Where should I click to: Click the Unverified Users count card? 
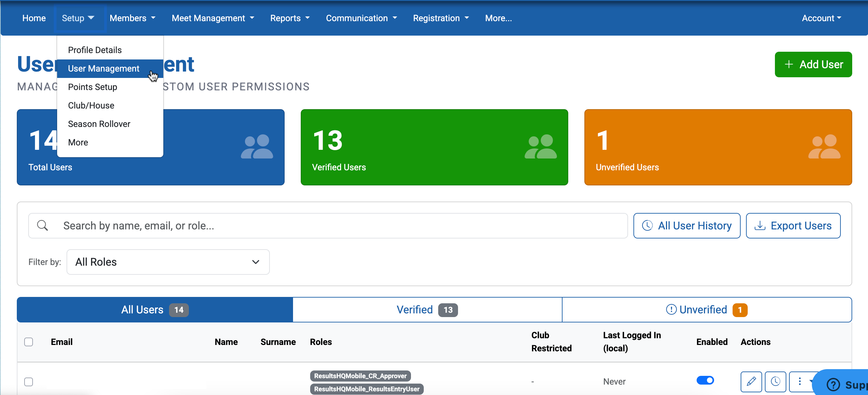[x=718, y=147]
